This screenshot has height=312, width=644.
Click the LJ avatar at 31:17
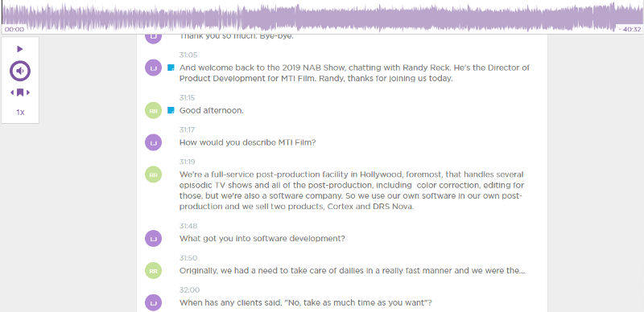153,142
